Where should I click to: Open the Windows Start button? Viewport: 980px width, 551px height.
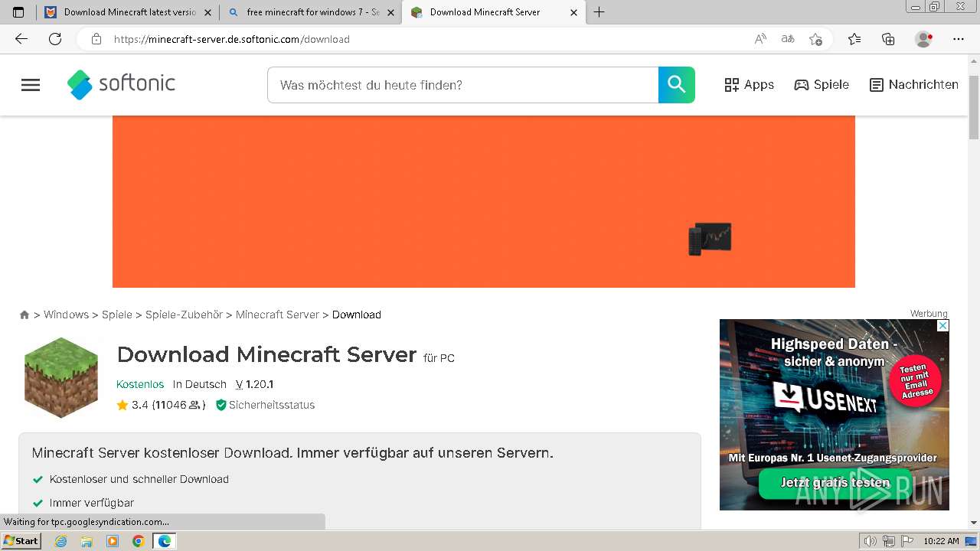click(x=21, y=541)
